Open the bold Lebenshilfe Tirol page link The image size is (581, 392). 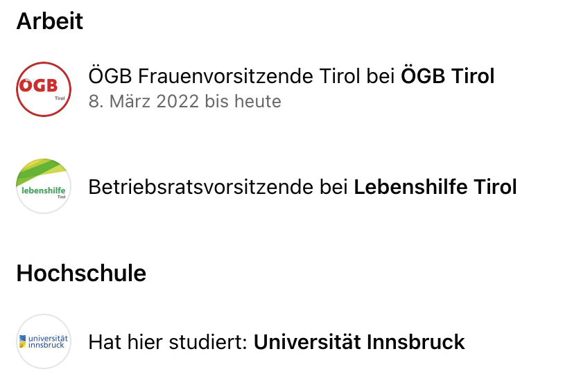point(435,186)
